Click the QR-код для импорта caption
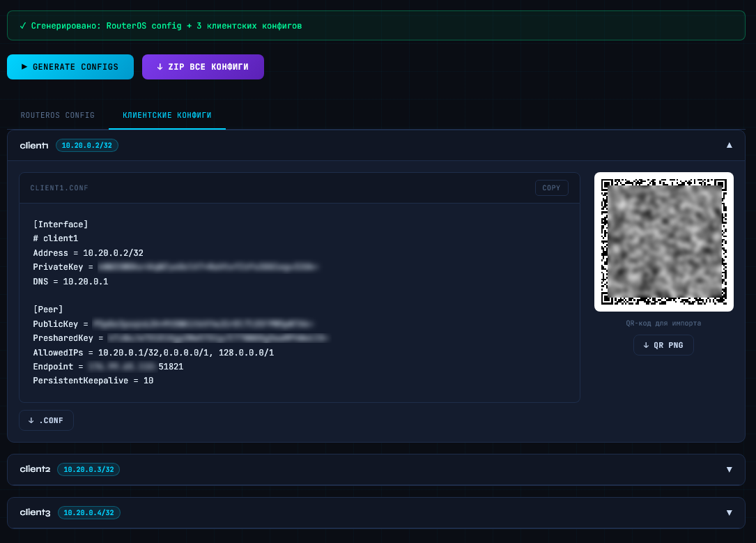The width and height of the screenshot is (756, 543). point(663,323)
